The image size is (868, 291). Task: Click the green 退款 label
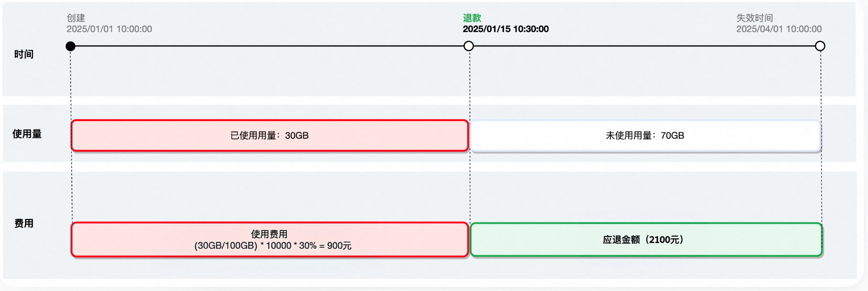click(472, 18)
